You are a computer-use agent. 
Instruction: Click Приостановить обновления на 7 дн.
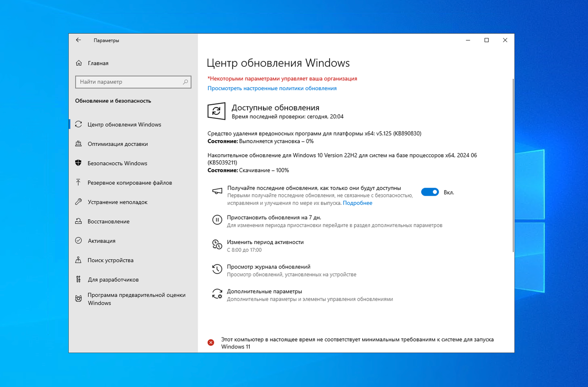[x=274, y=217]
